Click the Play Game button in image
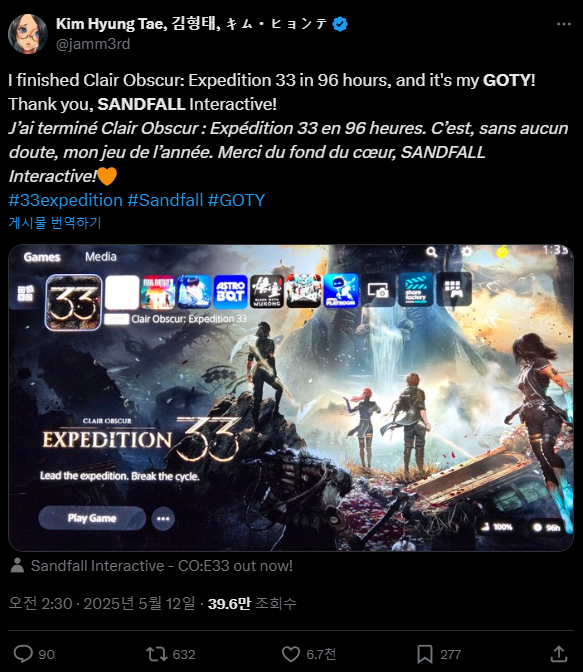This screenshot has height=672, width=583. pyautogui.click(x=92, y=518)
